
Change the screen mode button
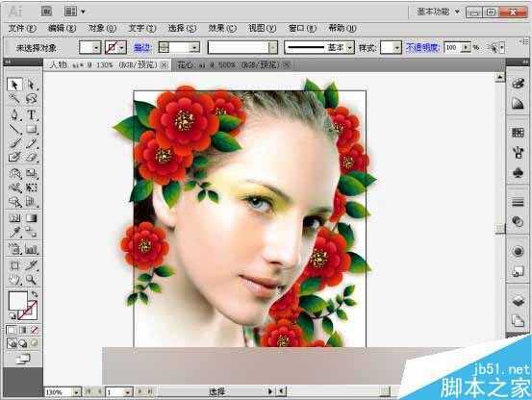[x=23, y=359]
